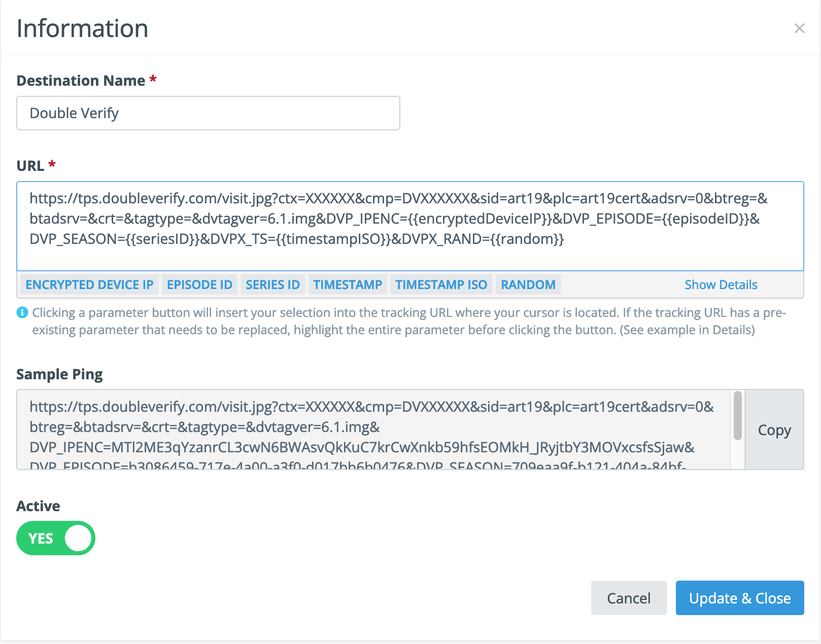Insert the Timestamp ISO parameter
821x644 pixels.
(441, 285)
